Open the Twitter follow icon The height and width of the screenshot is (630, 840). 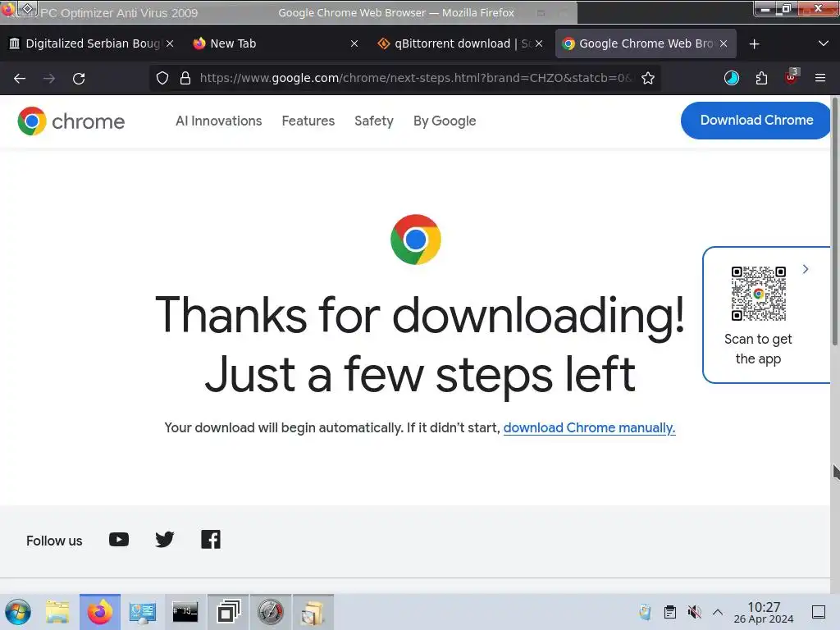164,540
